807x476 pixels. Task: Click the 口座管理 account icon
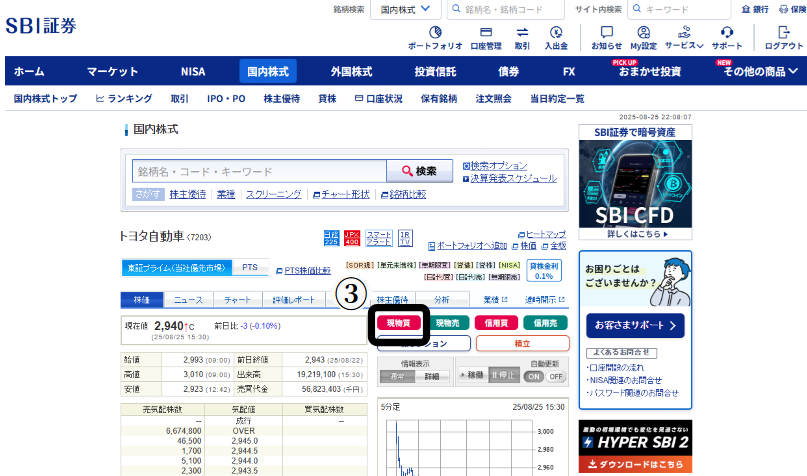point(485,38)
